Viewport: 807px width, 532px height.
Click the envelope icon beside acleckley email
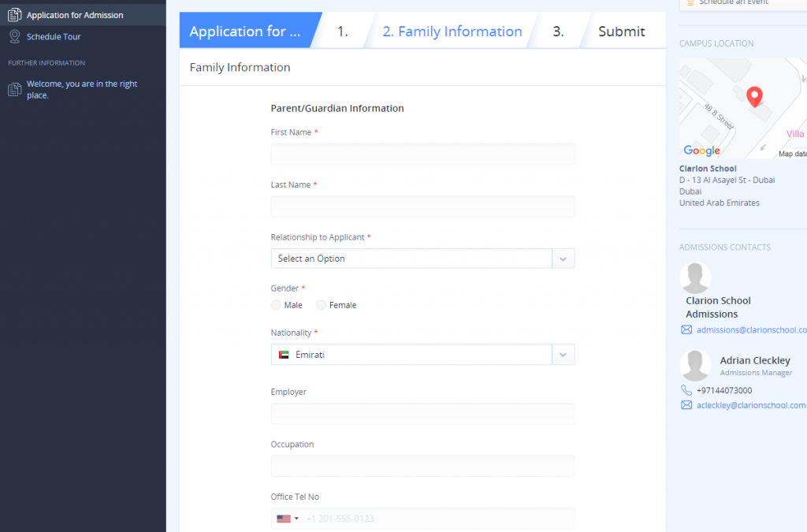(x=686, y=405)
